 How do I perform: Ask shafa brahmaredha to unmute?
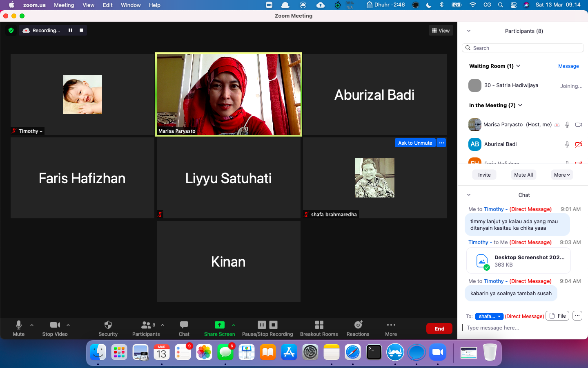coord(415,143)
